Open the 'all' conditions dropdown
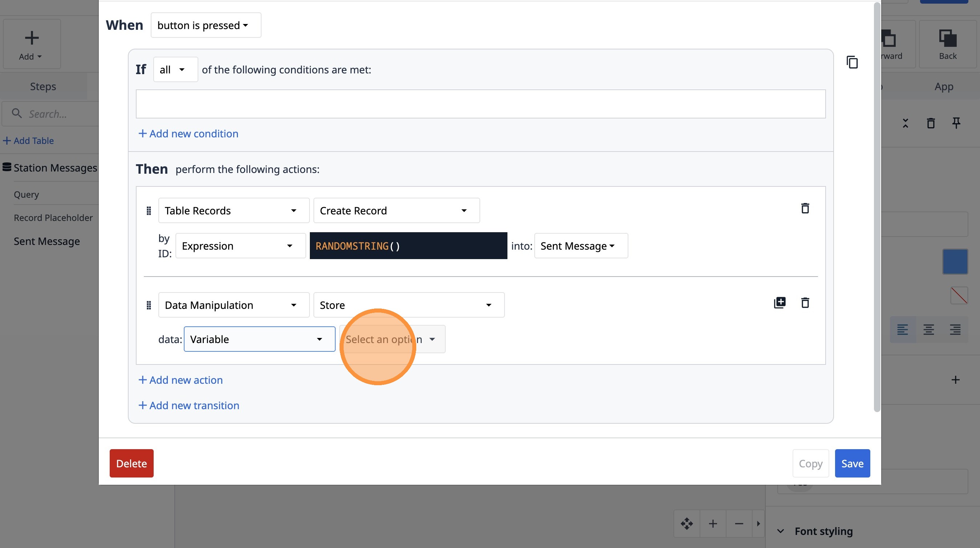The width and height of the screenshot is (980, 548). point(175,70)
